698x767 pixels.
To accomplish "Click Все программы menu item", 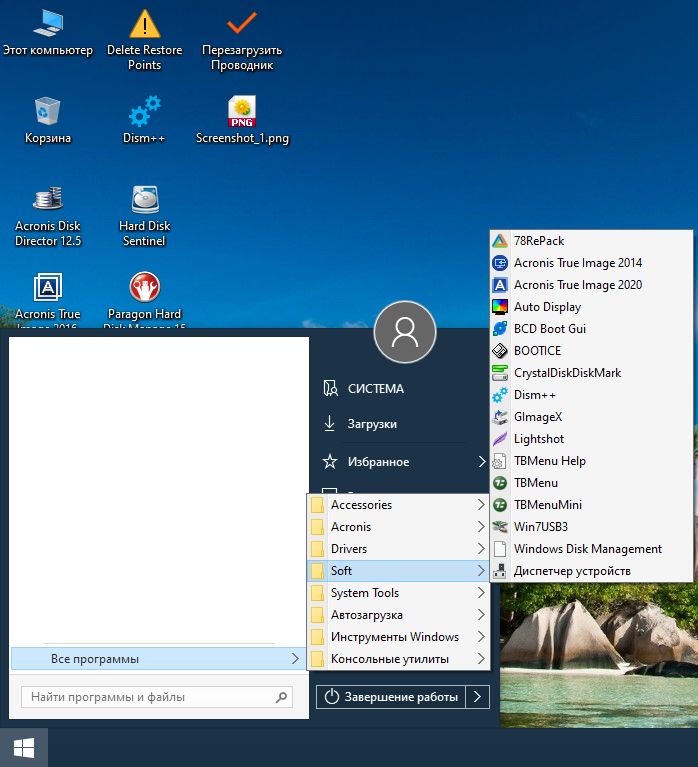I will 158,659.
